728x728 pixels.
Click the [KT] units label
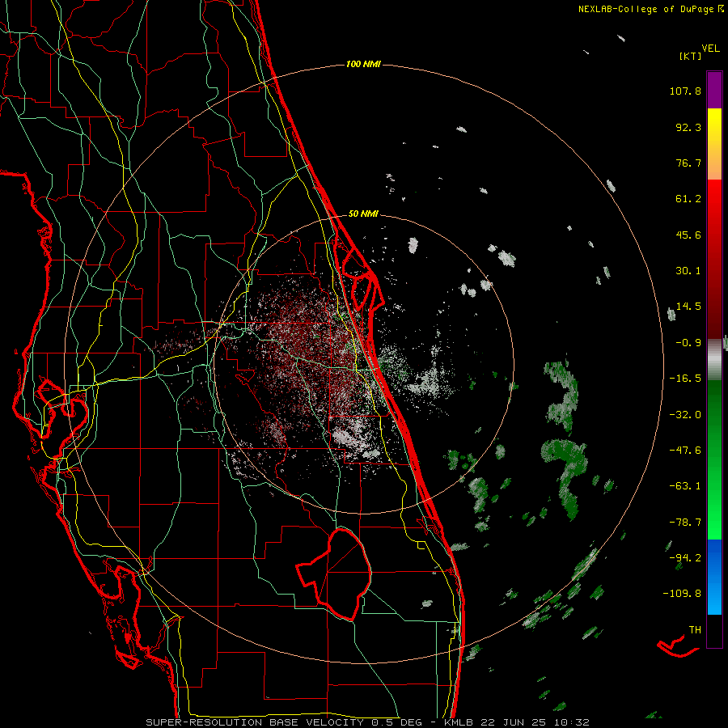(x=690, y=56)
